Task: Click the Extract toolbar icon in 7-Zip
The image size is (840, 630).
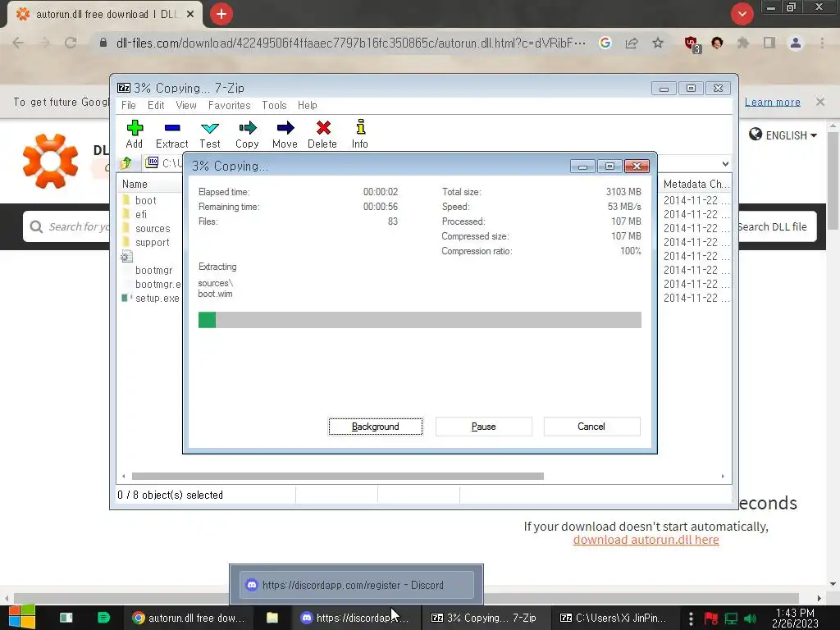Action: point(172,134)
